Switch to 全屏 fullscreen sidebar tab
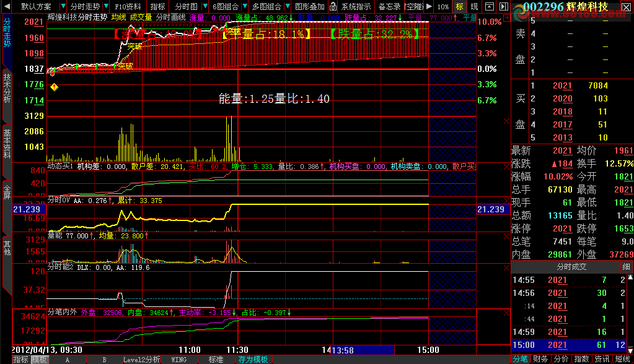This screenshot has height=364, width=634. coord(7,191)
